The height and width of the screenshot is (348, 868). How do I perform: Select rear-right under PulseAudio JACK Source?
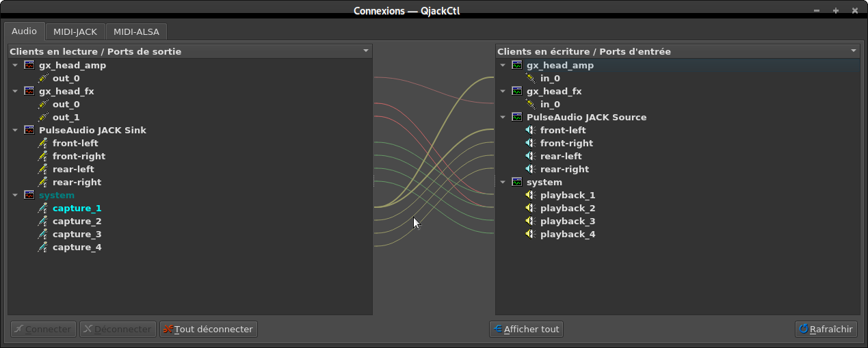coord(564,170)
